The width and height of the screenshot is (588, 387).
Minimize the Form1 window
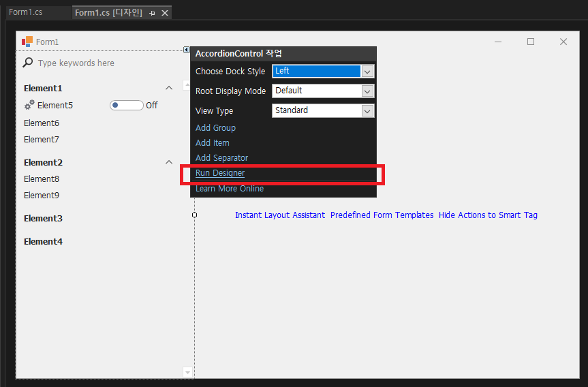(498, 42)
